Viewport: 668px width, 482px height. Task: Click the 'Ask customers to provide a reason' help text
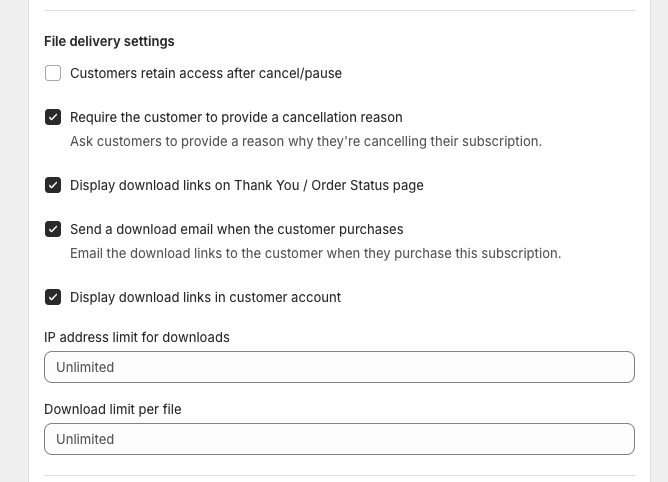pyautogui.click(x=306, y=141)
